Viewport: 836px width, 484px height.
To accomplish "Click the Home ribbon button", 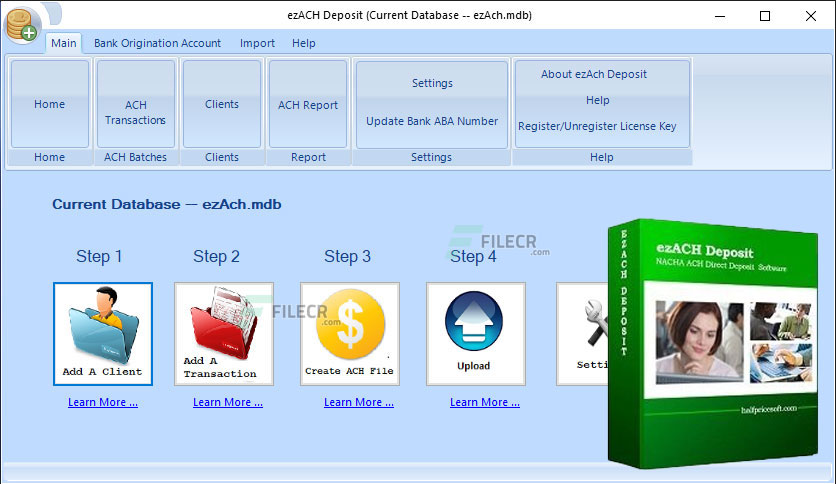I will 50,104.
